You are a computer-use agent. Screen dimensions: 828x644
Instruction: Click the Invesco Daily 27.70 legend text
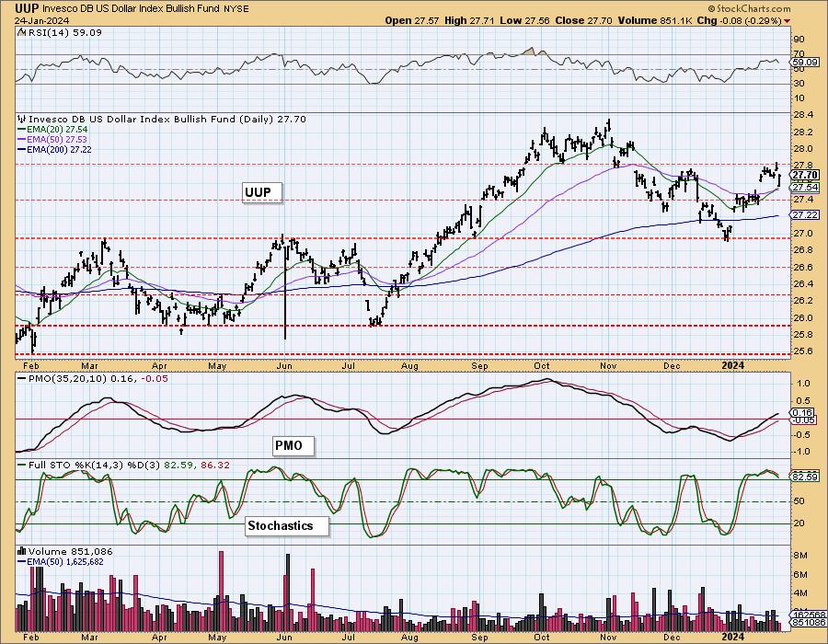coord(167,120)
